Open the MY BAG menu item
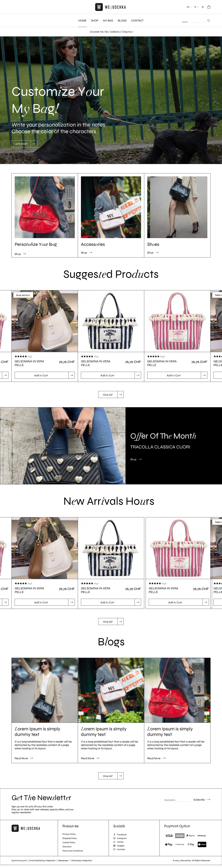222x868 pixels. click(x=108, y=21)
